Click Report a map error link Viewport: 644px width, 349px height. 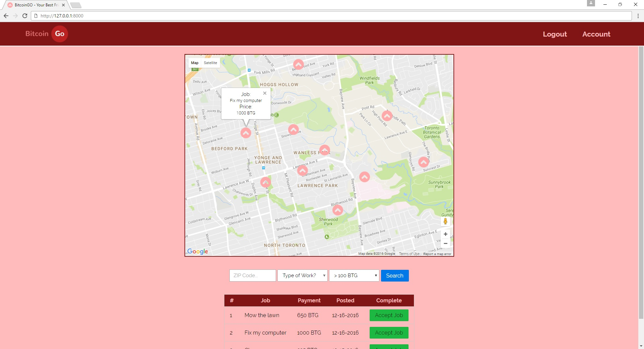tap(437, 254)
